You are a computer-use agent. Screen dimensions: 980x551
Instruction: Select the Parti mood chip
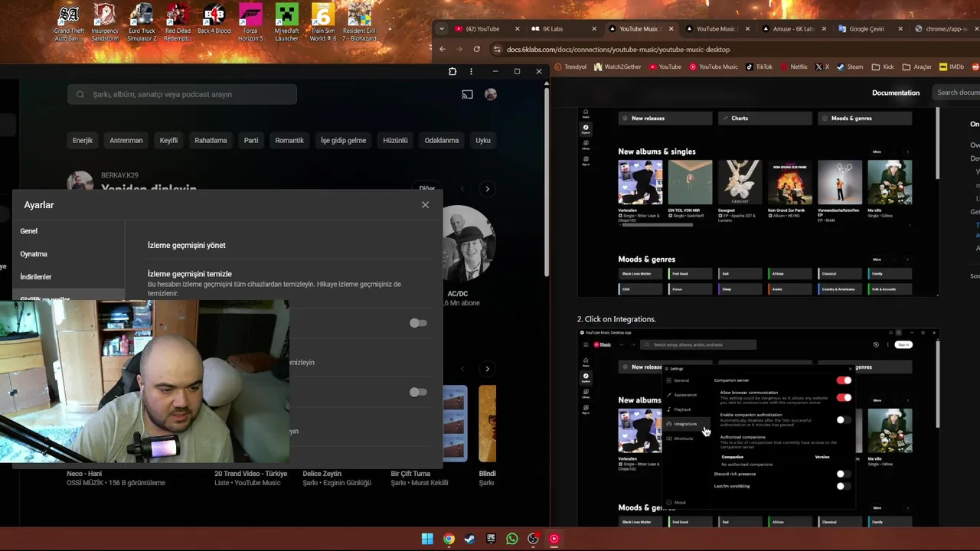[251, 141]
